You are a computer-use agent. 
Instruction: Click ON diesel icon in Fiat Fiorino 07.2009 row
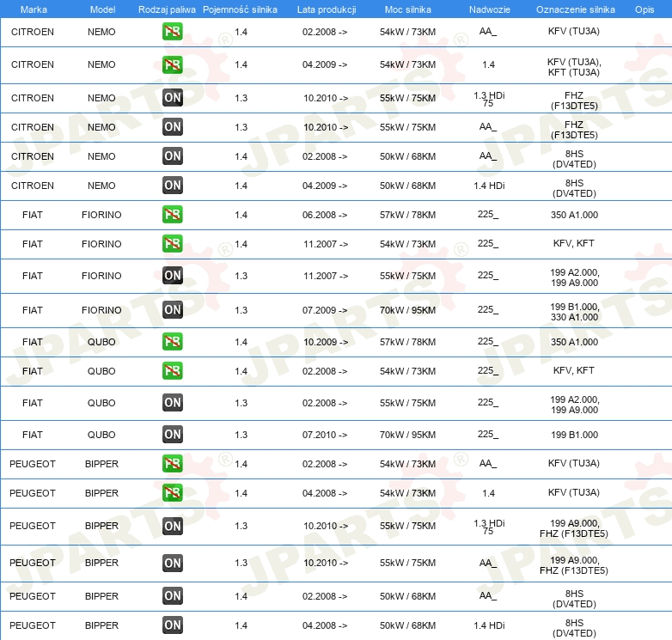tap(172, 310)
